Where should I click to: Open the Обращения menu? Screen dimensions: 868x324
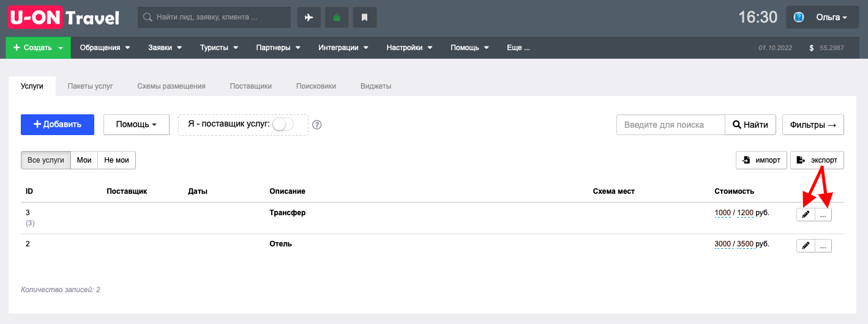click(x=105, y=48)
